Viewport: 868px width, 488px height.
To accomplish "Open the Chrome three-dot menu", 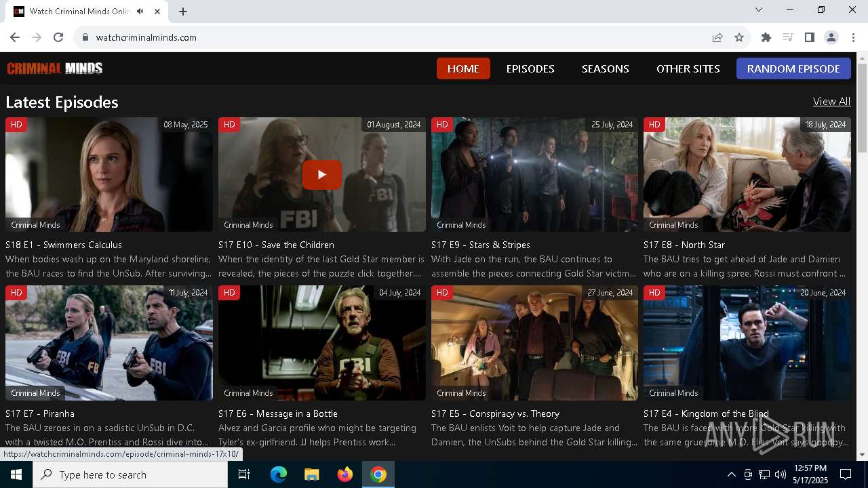I will point(853,37).
